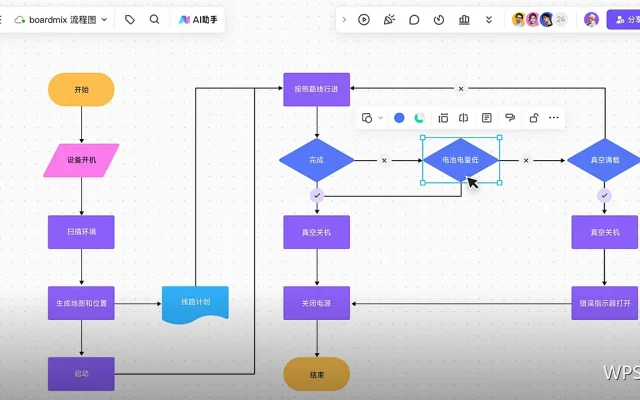This screenshot has width=640, height=400.
Task: Select the 真空关机 box below 完成
Action: click(317, 232)
